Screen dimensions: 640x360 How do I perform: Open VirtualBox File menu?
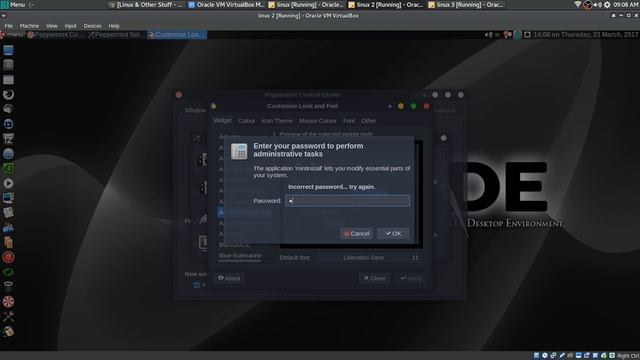9,26
